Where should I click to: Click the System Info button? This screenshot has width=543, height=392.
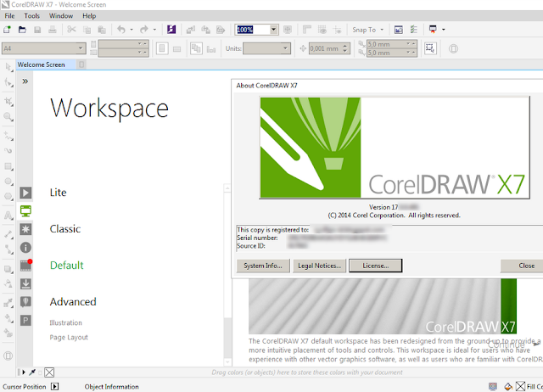click(x=263, y=266)
